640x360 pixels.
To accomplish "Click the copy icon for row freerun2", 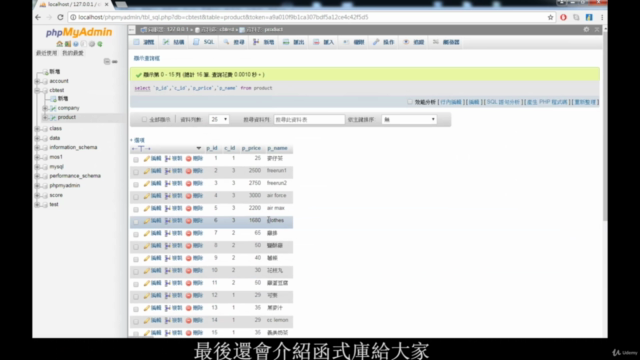I will coord(168,183).
